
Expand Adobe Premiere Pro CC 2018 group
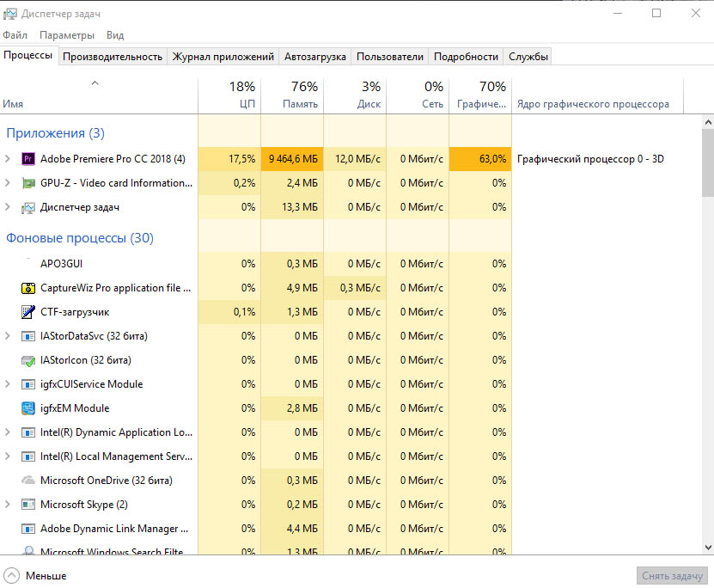pyautogui.click(x=7, y=159)
